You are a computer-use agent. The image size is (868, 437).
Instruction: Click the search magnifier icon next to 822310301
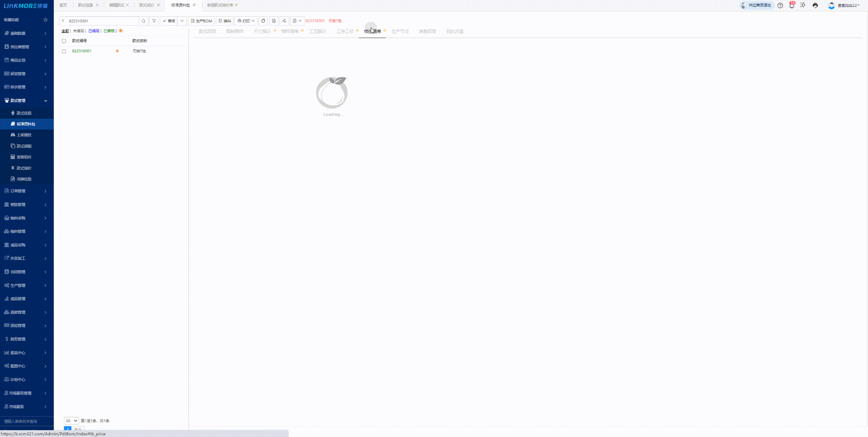[x=144, y=21]
